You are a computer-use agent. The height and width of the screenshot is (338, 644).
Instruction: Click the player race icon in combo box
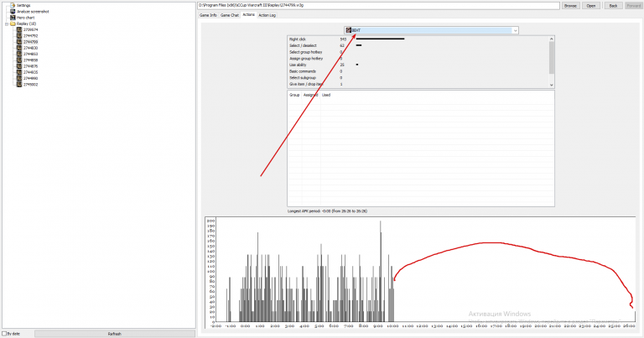click(x=348, y=30)
